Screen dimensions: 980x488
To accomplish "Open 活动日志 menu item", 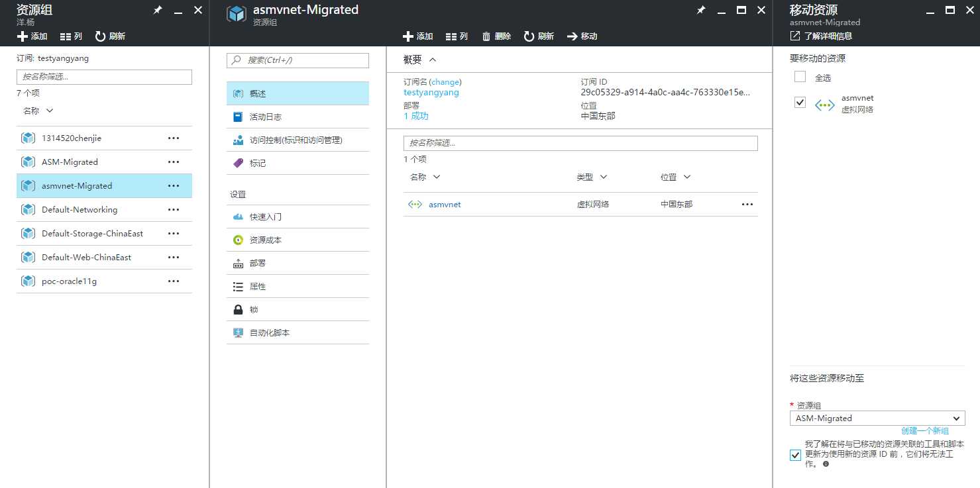I will [298, 117].
